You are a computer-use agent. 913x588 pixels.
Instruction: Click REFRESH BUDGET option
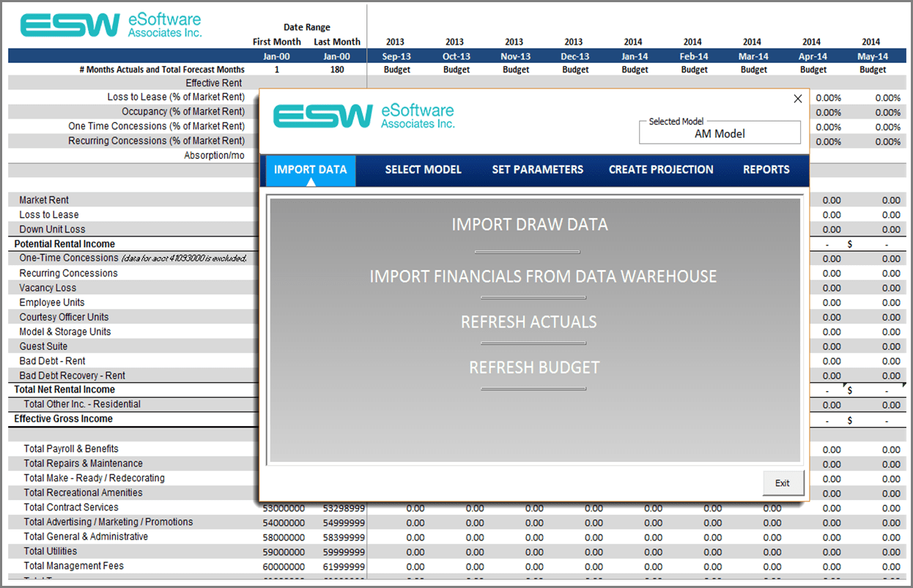[x=534, y=368]
